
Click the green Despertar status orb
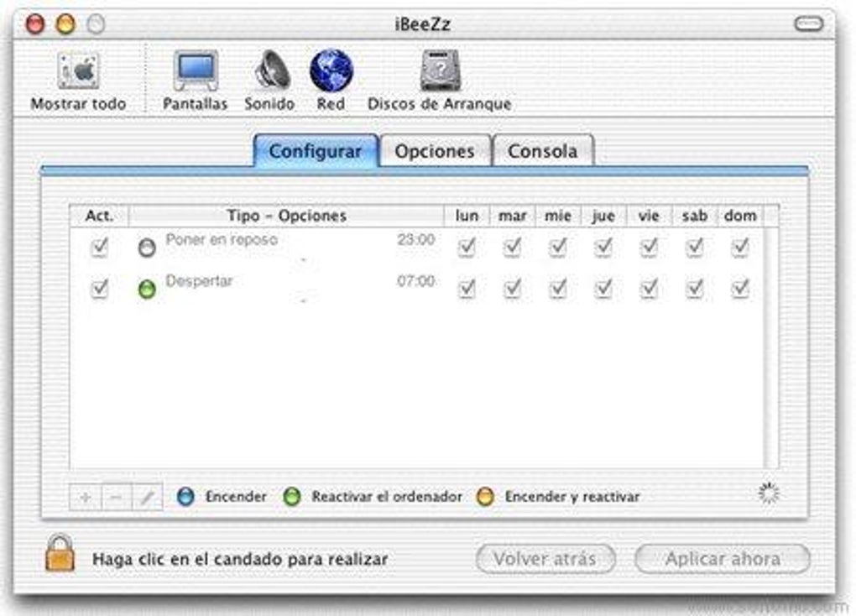click(x=147, y=290)
